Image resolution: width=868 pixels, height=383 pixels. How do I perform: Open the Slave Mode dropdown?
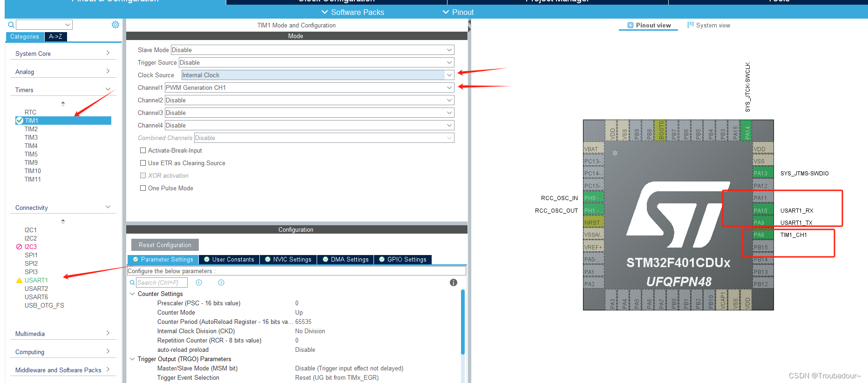click(312, 50)
